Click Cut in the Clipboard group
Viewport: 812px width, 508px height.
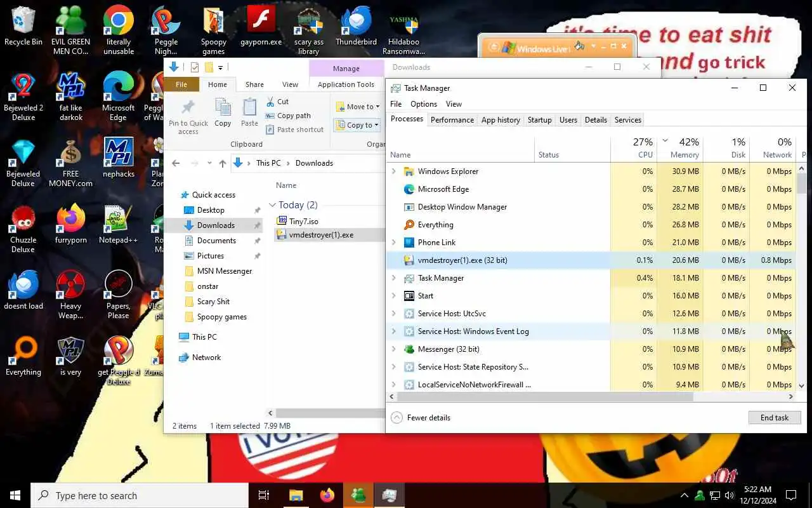(x=277, y=102)
